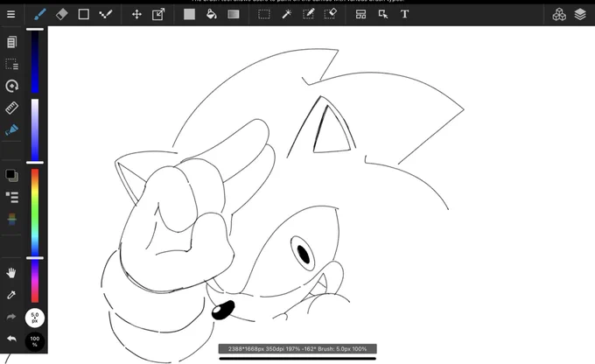Select the rectangle Shape tool
Viewport: 595px width, 364px height.
(83, 14)
